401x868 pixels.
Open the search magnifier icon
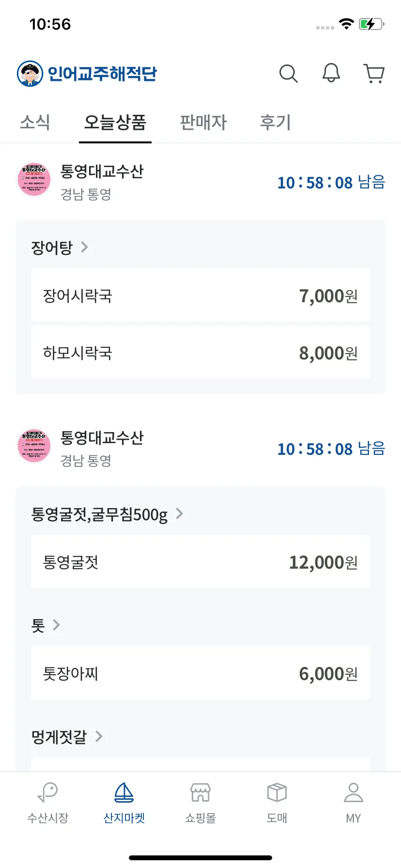click(x=288, y=74)
